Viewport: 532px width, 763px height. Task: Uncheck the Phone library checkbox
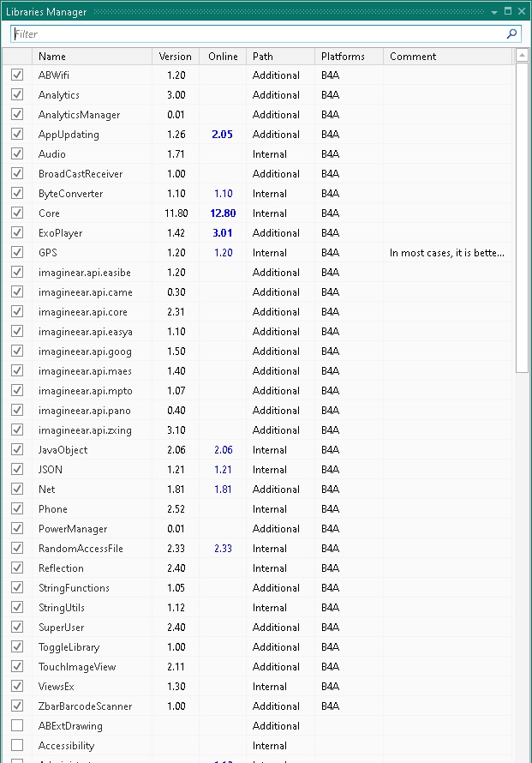click(x=17, y=508)
